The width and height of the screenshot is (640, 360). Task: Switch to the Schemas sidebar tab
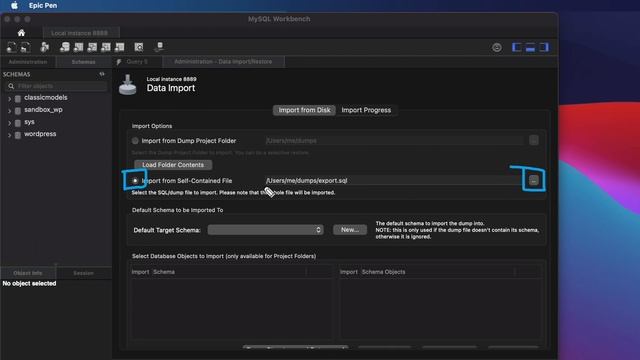point(83,62)
